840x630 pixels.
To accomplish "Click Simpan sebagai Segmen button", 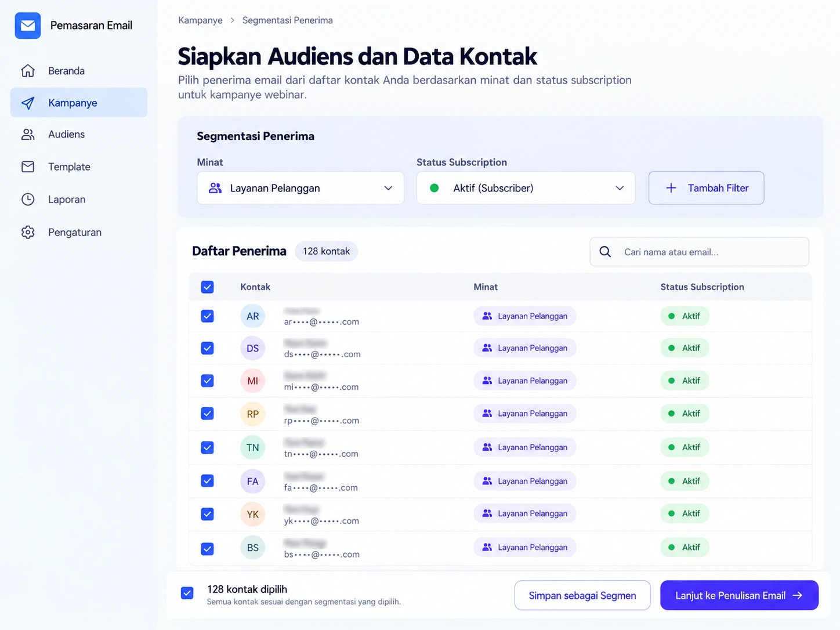I will [582, 595].
